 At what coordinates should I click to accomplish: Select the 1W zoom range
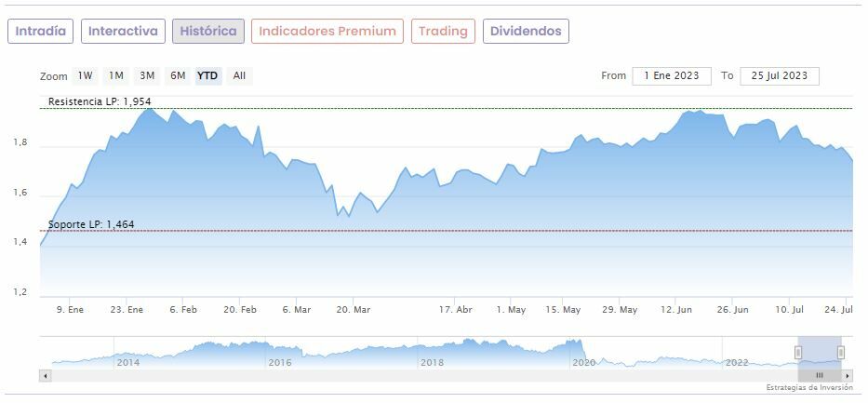[x=86, y=76]
